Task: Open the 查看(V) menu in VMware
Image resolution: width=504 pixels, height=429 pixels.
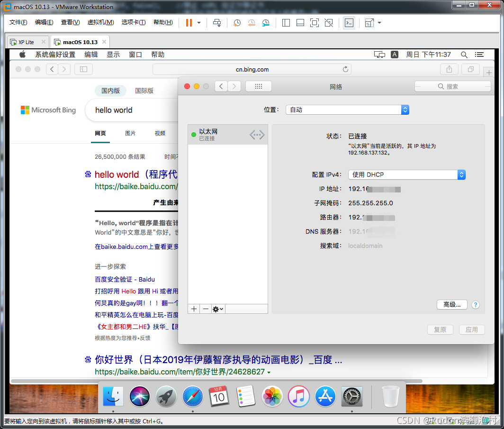Action: (x=71, y=22)
